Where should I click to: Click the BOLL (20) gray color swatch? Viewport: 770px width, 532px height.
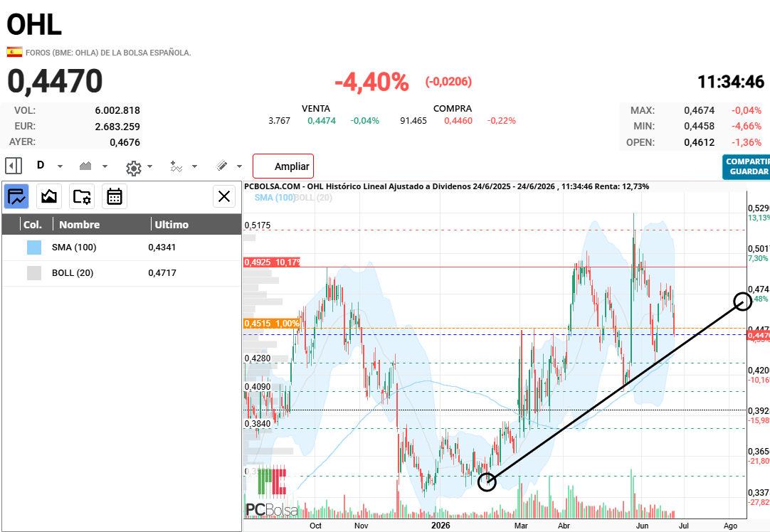pos(34,273)
